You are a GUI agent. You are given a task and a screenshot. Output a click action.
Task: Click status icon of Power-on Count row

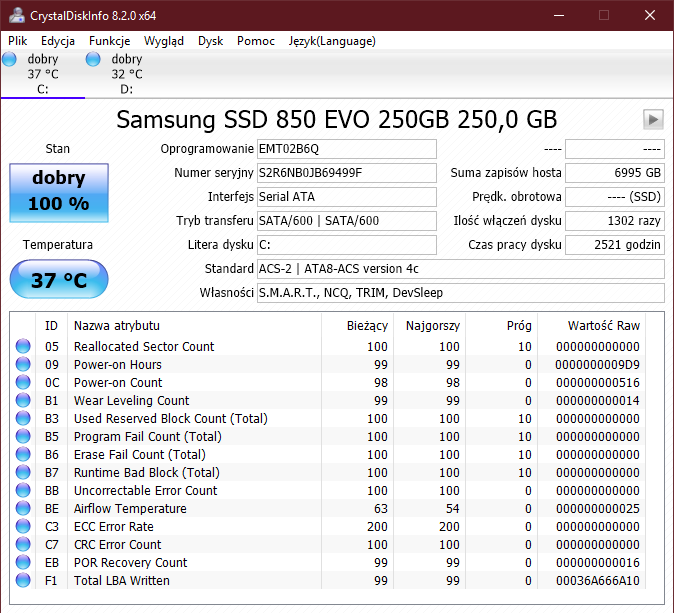pos(23,382)
